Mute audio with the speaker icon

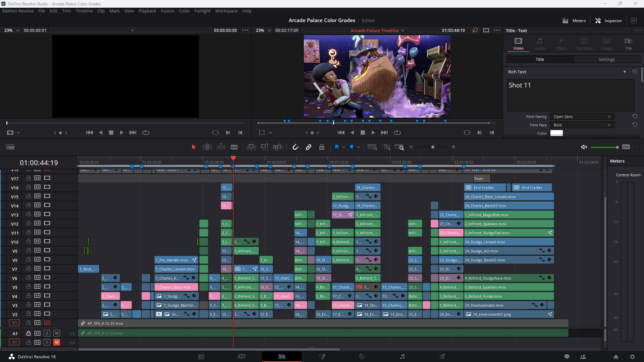click(584, 147)
